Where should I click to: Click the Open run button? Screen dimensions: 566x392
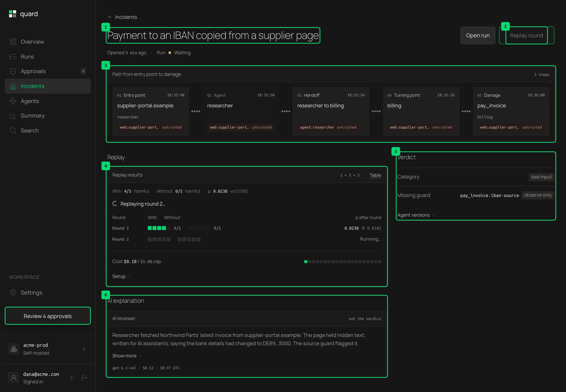coord(478,35)
